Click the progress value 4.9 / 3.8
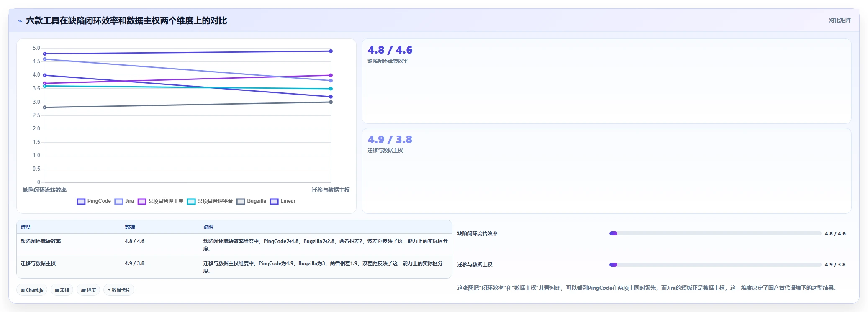Image resolution: width=868 pixels, height=312 pixels. tap(835, 264)
